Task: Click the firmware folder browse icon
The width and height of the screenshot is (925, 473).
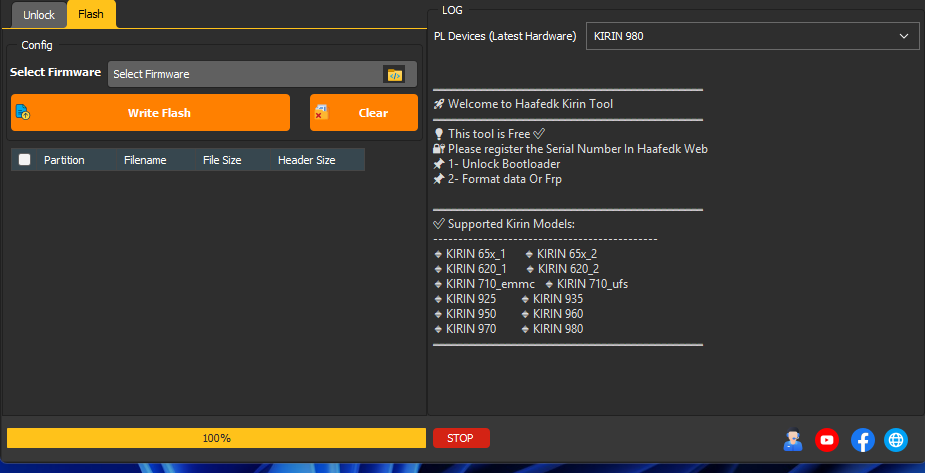Action: (x=395, y=74)
